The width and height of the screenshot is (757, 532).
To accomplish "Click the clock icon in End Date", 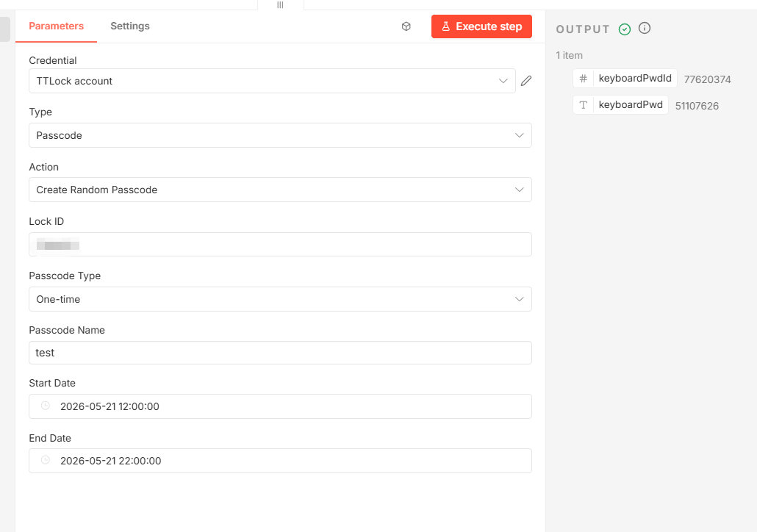I will tap(46, 460).
